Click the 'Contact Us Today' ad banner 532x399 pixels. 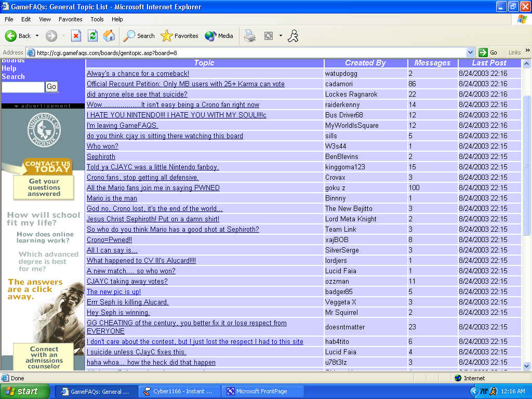pyautogui.click(x=47, y=166)
